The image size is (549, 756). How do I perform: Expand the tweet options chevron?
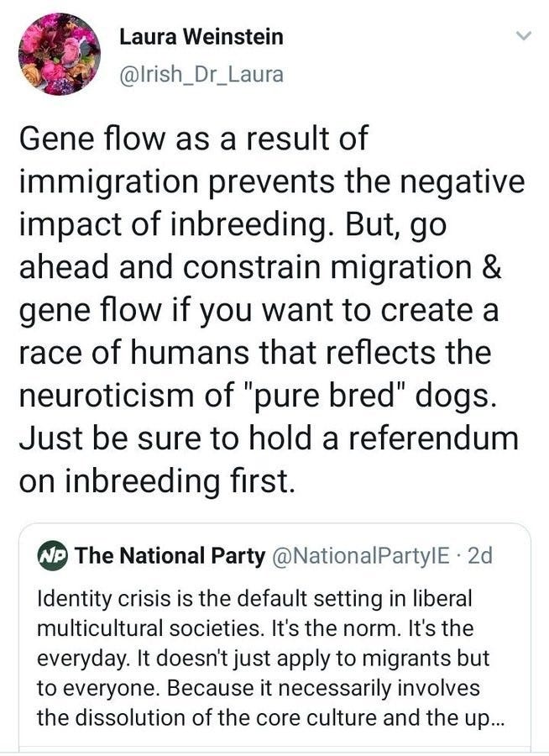coord(522,35)
